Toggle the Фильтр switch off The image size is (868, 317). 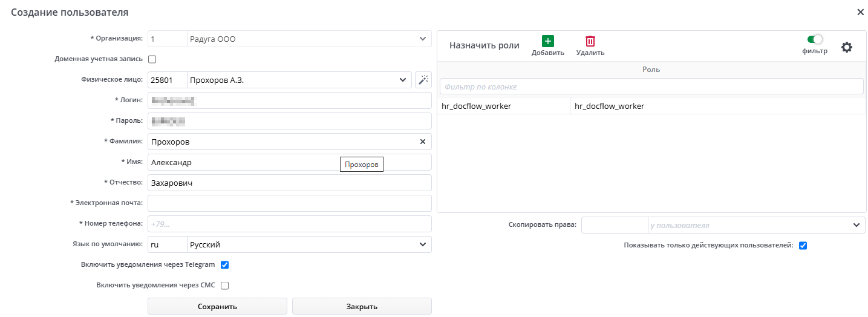tap(815, 39)
